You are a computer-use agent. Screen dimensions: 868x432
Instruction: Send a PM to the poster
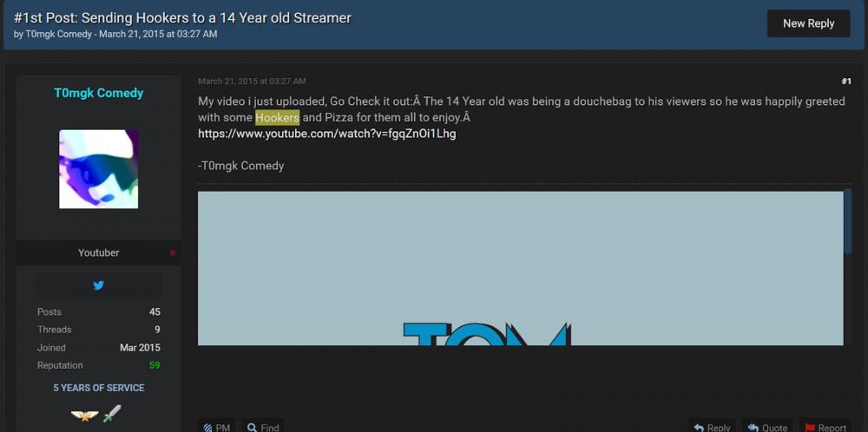pos(217,427)
